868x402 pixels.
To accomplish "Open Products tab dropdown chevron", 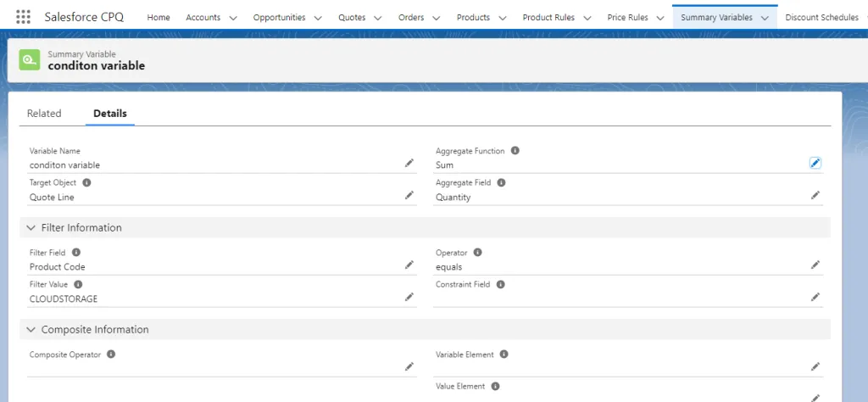I will 502,18.
